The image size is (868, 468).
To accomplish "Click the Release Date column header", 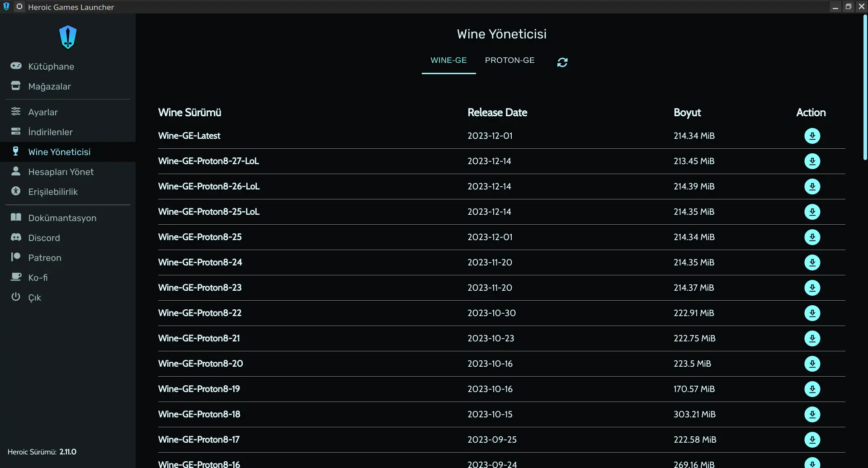I will click(x=497, y=113).
